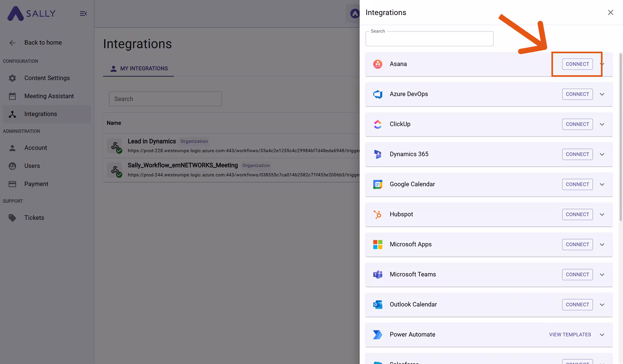
Task: Click the Integrations sidebar icon
Action: pos(12,114)
